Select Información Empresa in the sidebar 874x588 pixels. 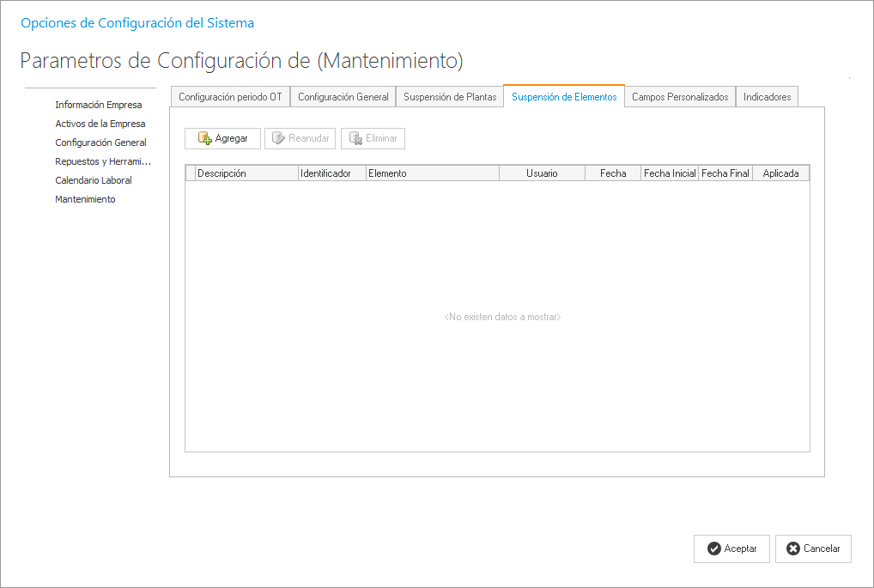pyautogui.click(x=99, y=105)
